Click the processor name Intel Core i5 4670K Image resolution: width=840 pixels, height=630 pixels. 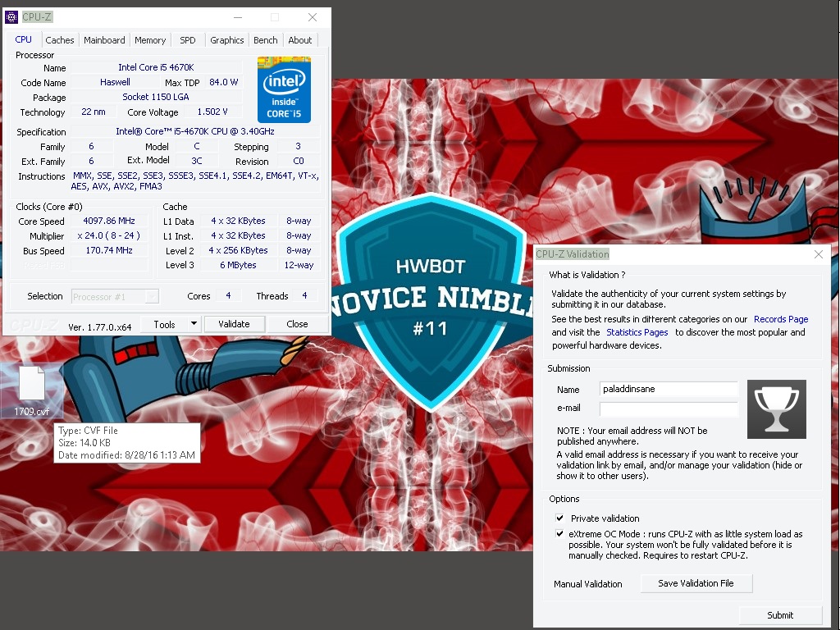click(x=156, y=67)
